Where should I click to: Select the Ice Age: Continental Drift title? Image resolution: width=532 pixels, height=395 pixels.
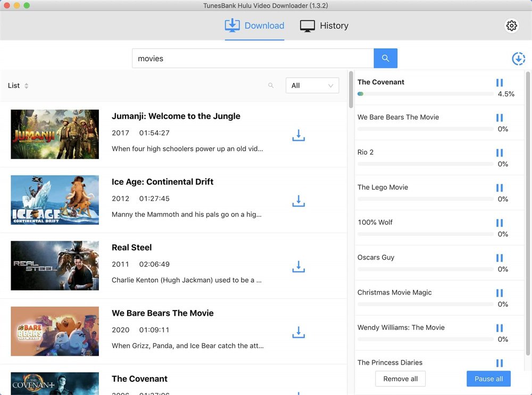(162, 182)
